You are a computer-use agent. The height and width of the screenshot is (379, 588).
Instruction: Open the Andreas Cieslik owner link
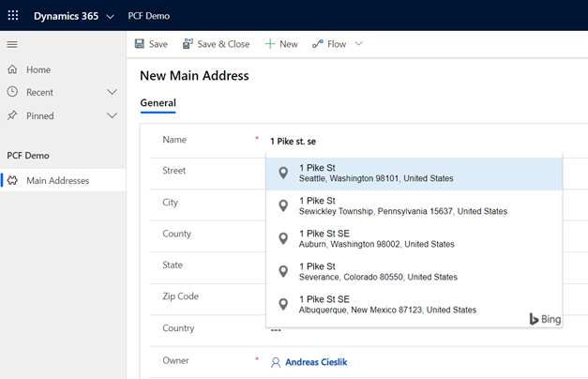[316, 362]
